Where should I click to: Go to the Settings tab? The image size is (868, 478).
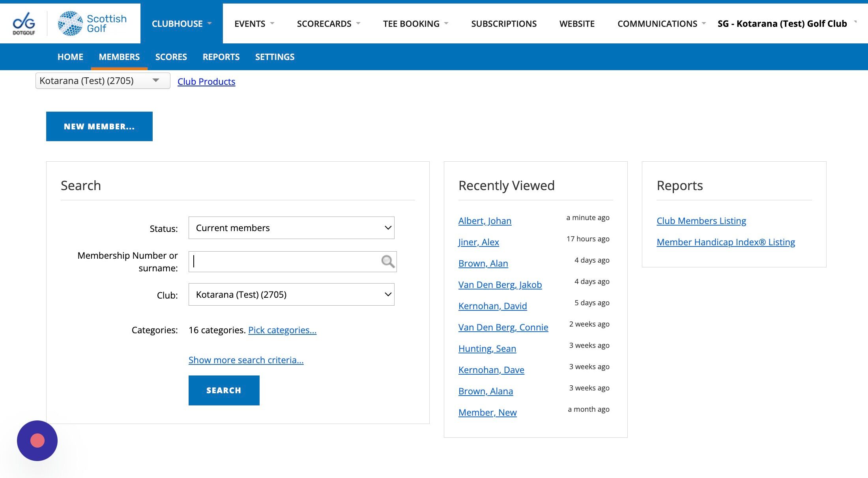[x=275, y=57]
